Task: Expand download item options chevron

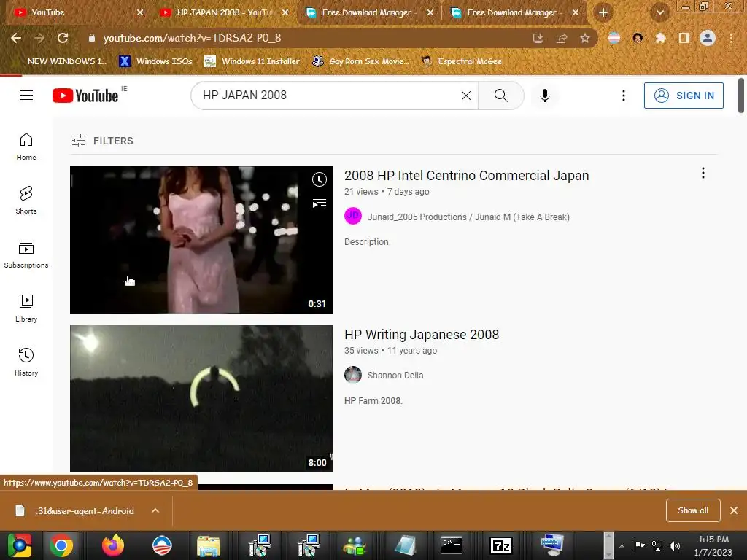Action: pyautogui.click(x=155, y=510)
